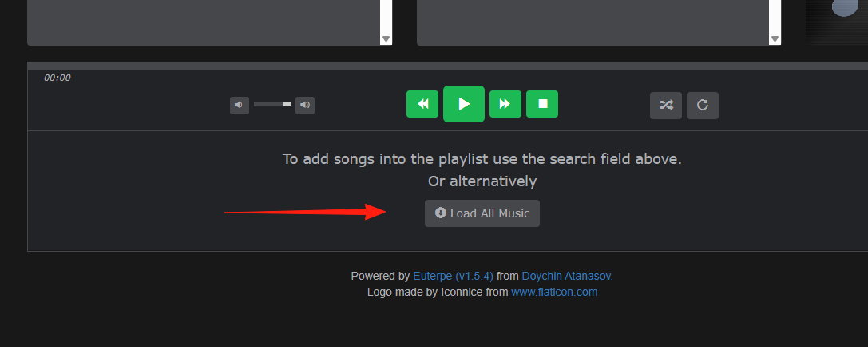This screenshot has height=347, width=868.
Task: Click the album artwork thumbnail
Action: coord(837,22)
